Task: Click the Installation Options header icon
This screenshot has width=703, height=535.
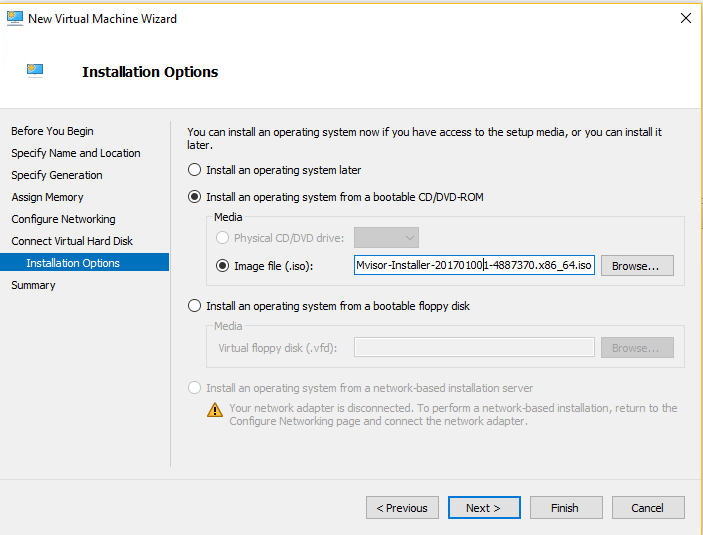Action: (x=34, y=71)
